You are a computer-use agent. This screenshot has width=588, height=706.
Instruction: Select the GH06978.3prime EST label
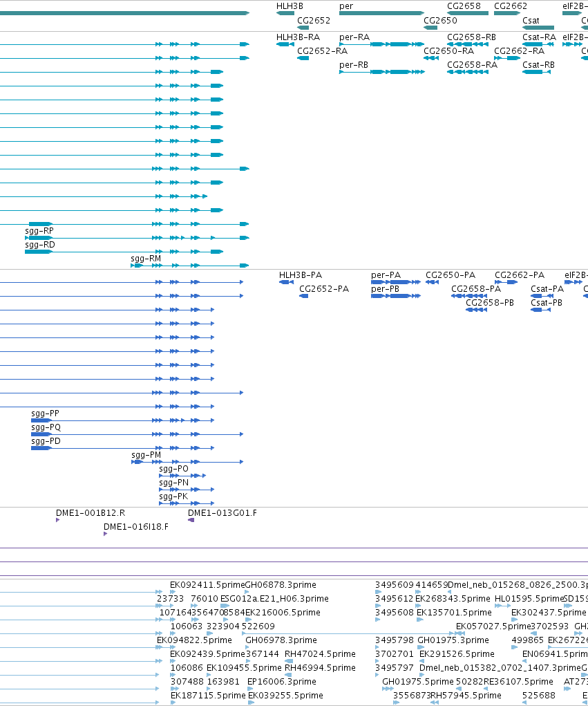pos(281,640)
